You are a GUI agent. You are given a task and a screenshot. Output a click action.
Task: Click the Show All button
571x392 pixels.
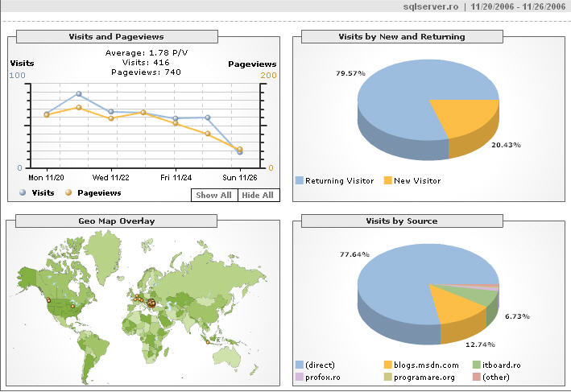click(x=214, y=195)
